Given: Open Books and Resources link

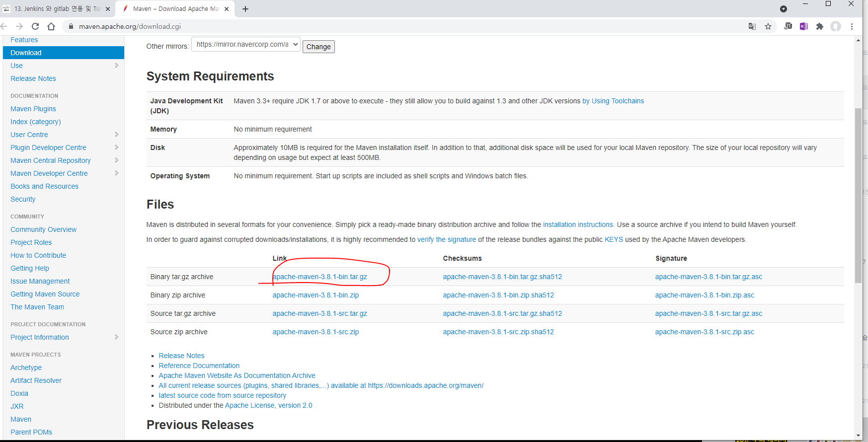Looking at the screenshot, I should pyautogui.click(x=44, y=186).
